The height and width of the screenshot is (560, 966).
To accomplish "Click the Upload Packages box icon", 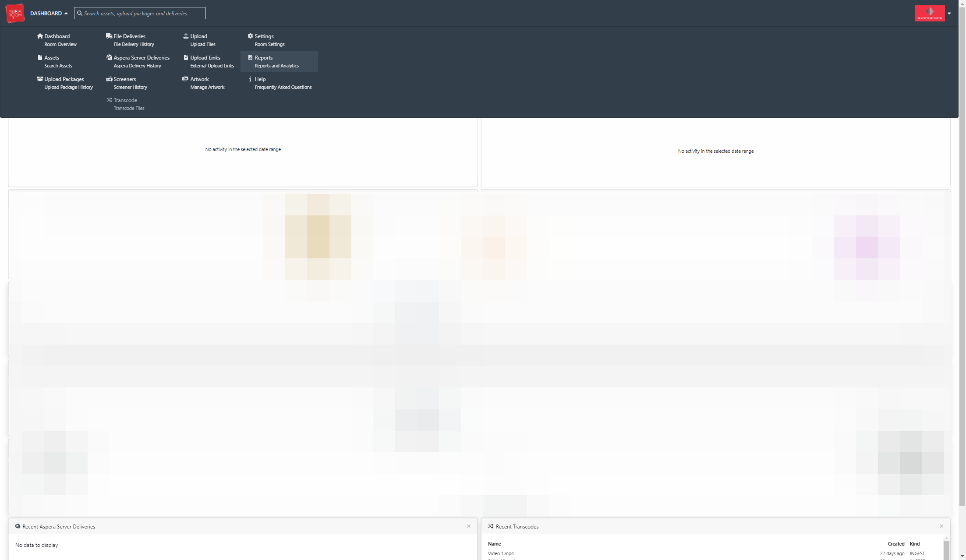I will [40, 79].
